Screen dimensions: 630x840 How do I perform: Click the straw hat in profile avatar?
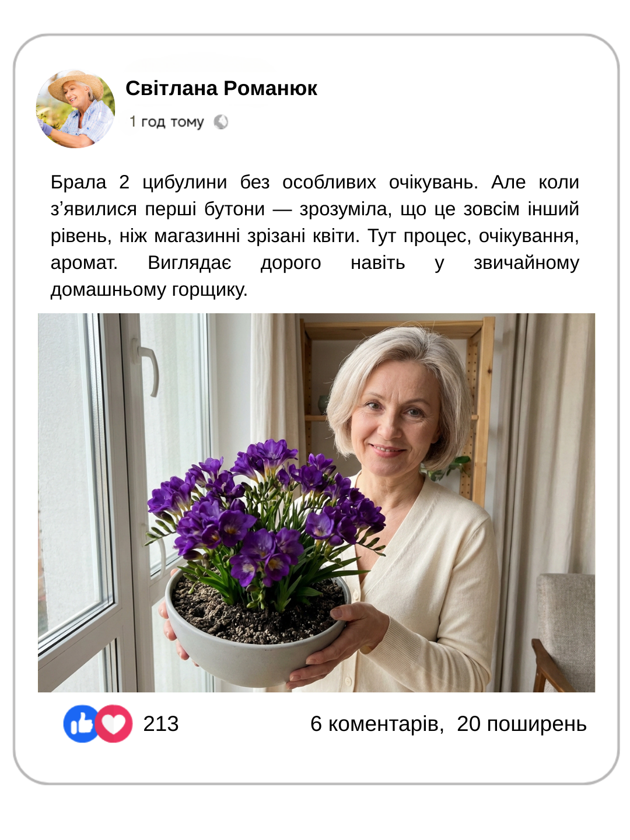[75, 84]
